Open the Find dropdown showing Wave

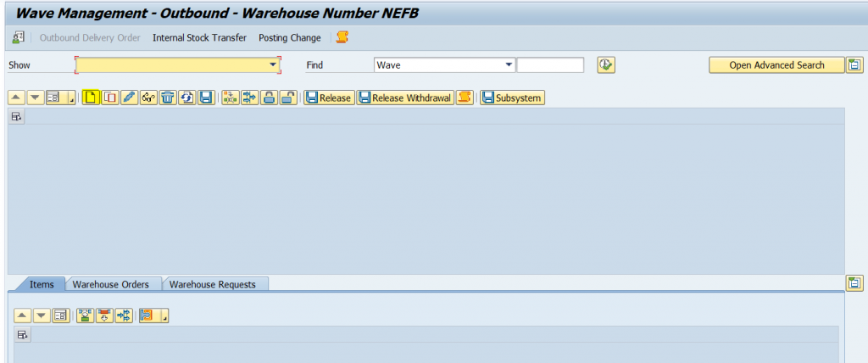click(509, 64)
